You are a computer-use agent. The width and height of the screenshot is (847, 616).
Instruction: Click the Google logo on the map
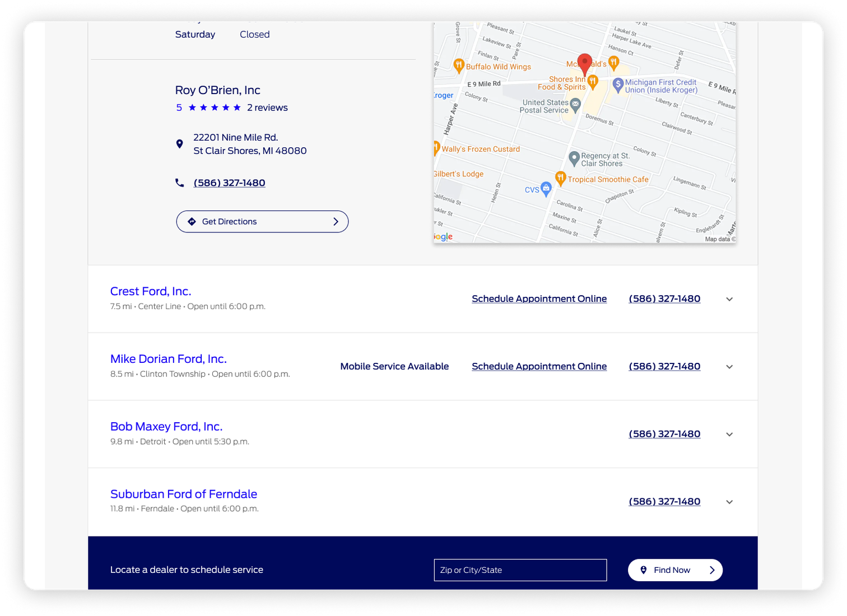[443, 237]
